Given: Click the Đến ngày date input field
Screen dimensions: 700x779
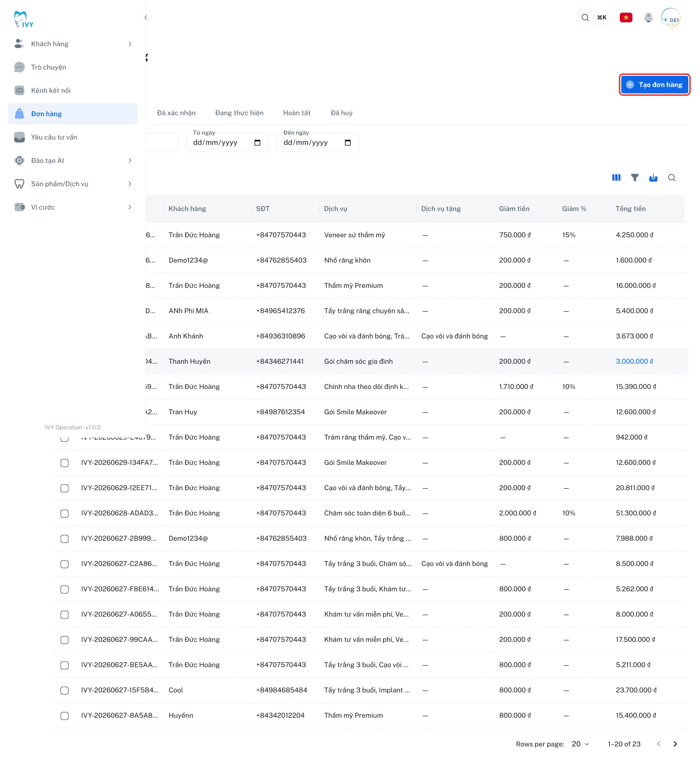Looking at the screenshot, I should [318, 143].
